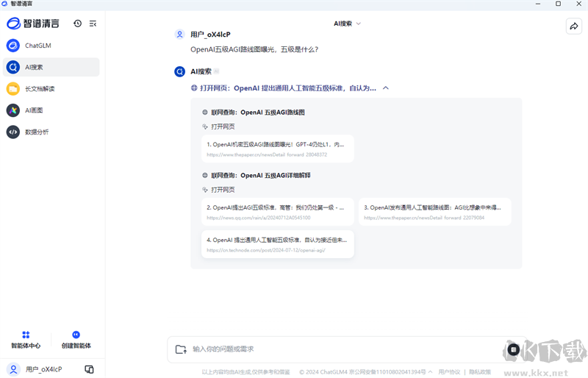The image size is (588, 378).
Task: Open 长文档解读 from the sidebar
Action: click(x=51, y=89)
